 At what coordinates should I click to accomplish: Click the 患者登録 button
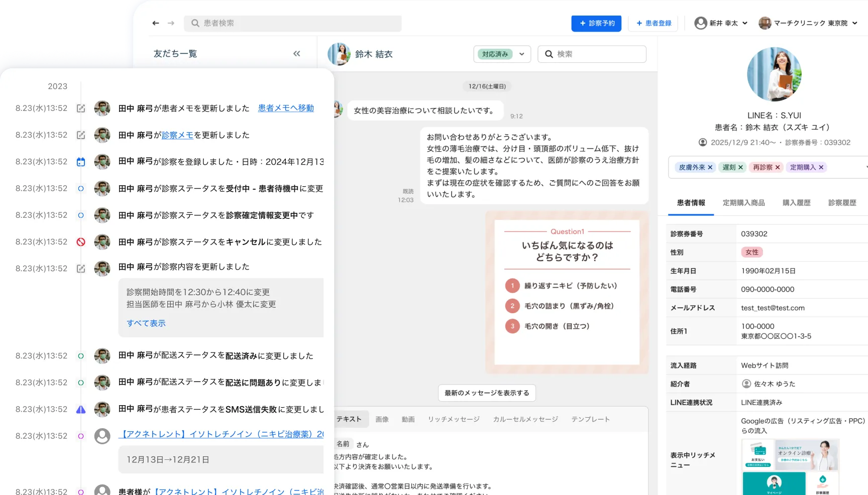(x=653, y=23)
